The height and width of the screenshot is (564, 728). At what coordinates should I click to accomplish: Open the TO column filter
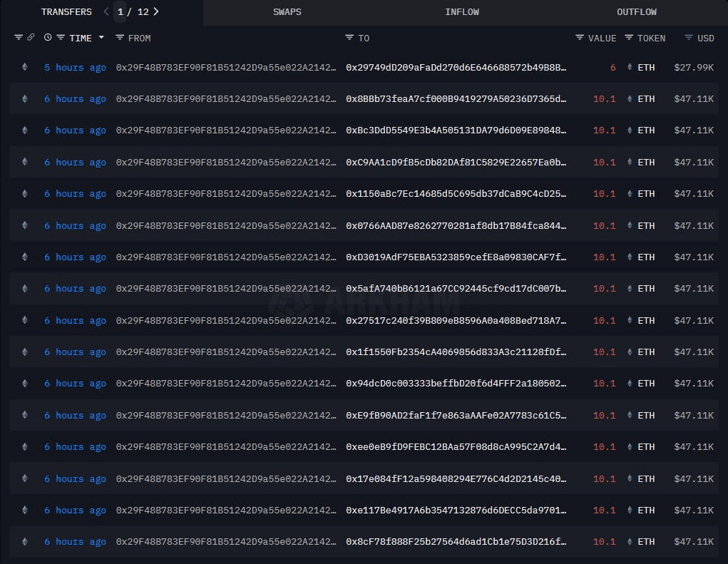(x=349, y=38)
